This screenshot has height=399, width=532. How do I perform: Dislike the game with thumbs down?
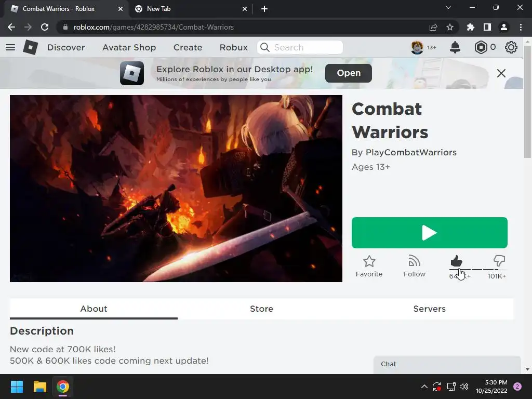coord(499,261)
